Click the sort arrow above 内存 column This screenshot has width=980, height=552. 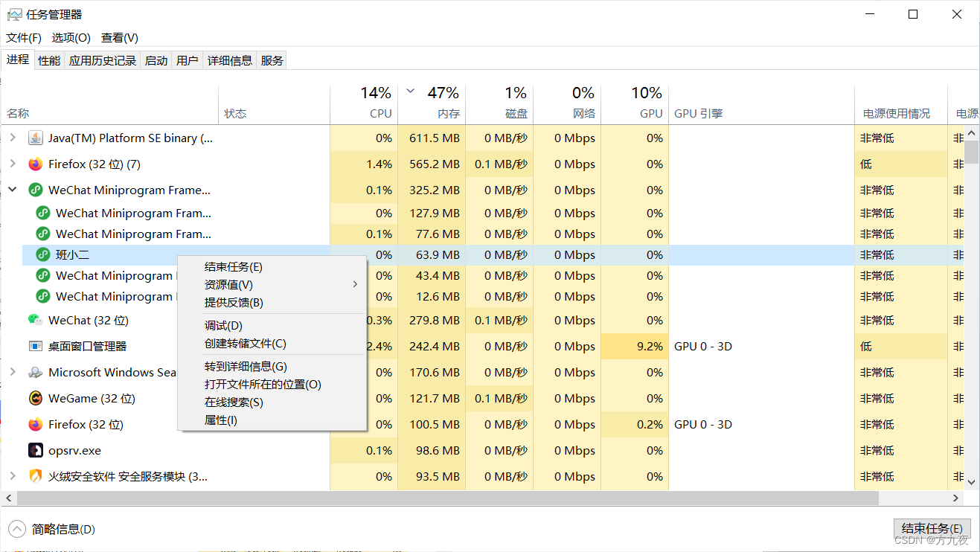[x=411, y=92]
